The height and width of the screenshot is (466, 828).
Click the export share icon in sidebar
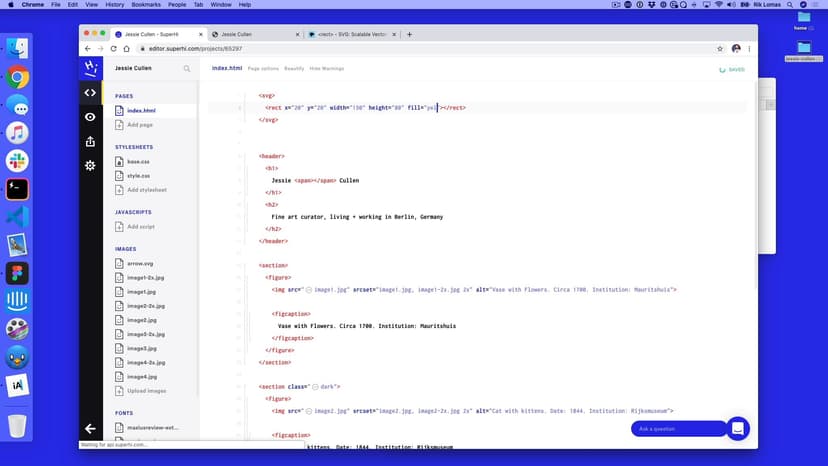click(90, 141)
